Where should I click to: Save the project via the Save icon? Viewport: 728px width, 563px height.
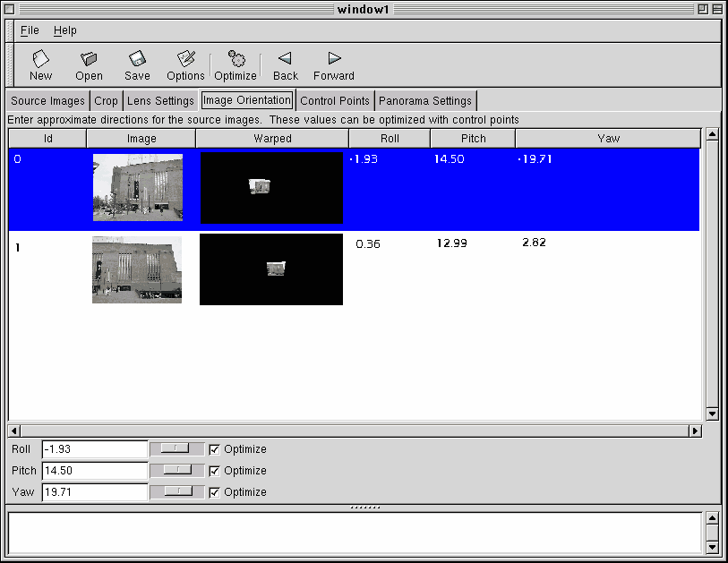click(136, 63)
